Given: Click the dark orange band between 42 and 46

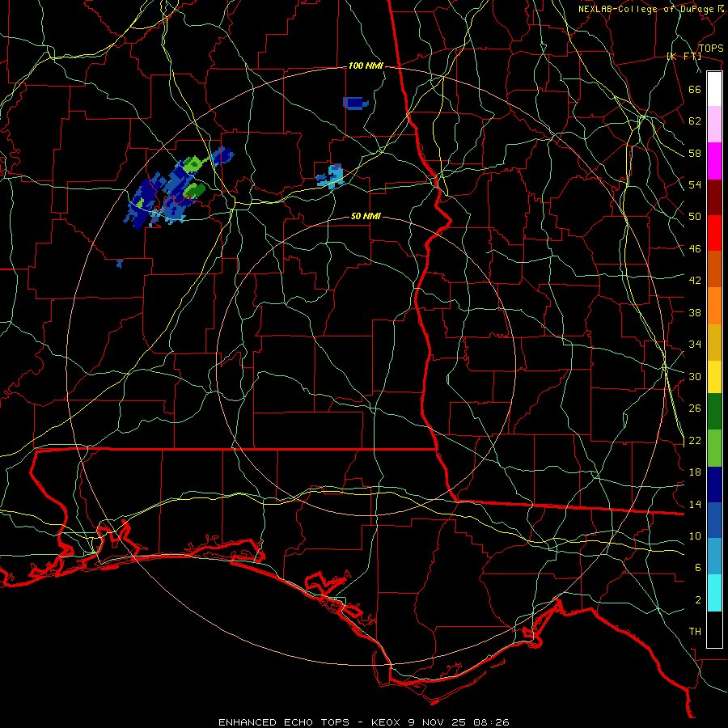Looking at the screenshot, I should [x=714, y=269].
